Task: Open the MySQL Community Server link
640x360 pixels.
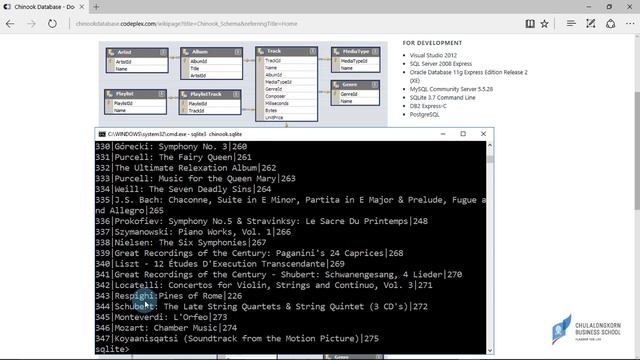Action: (x=451, y=89)
